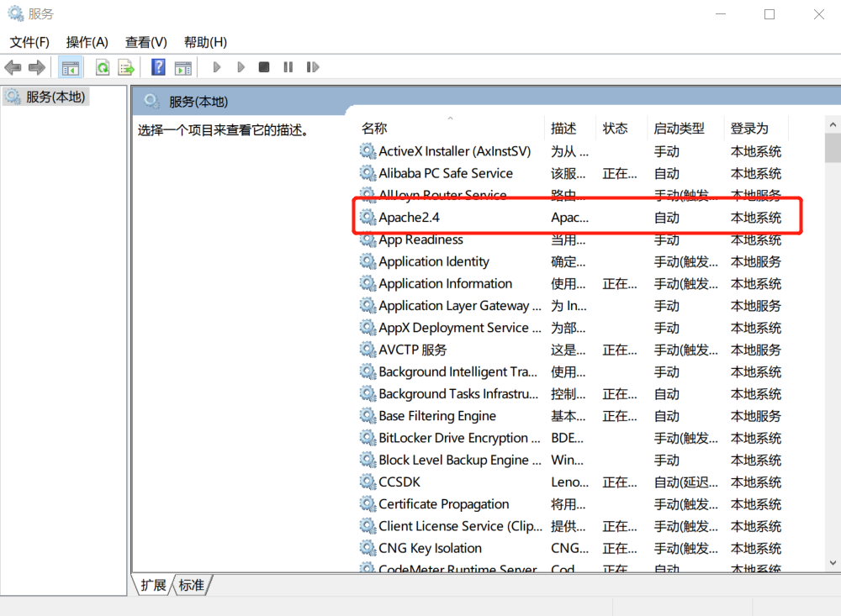Click the export list icon

tap(124, 66)
